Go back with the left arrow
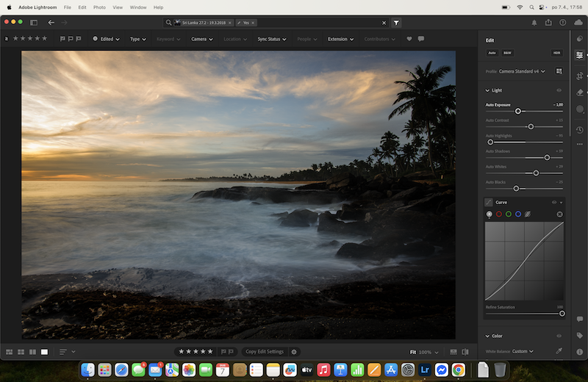The image size is (588, 382). [x=51, y=23]
